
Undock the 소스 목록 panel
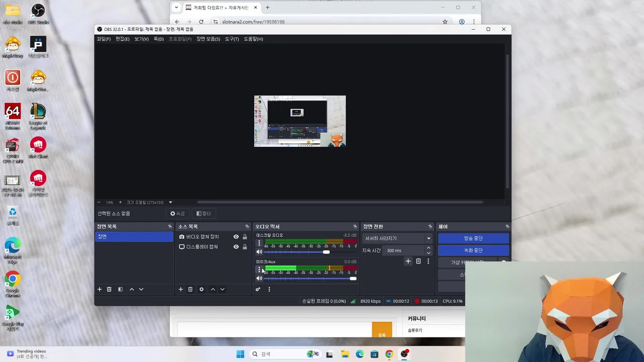pyautogui.click(x=247, y=227)
